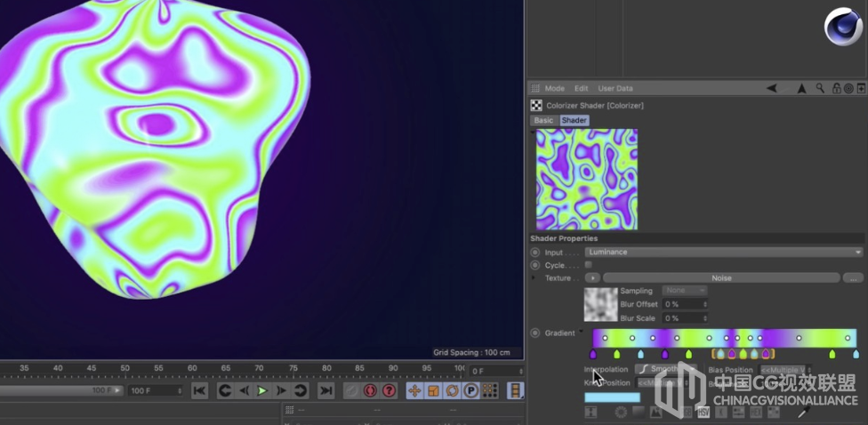Click the grey Noise preview thumbnail

[x=600, y=304]
